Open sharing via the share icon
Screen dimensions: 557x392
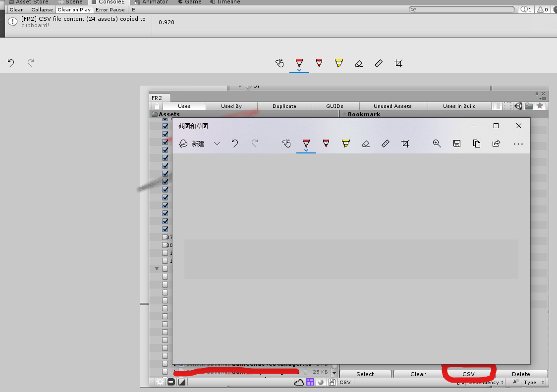496,143
